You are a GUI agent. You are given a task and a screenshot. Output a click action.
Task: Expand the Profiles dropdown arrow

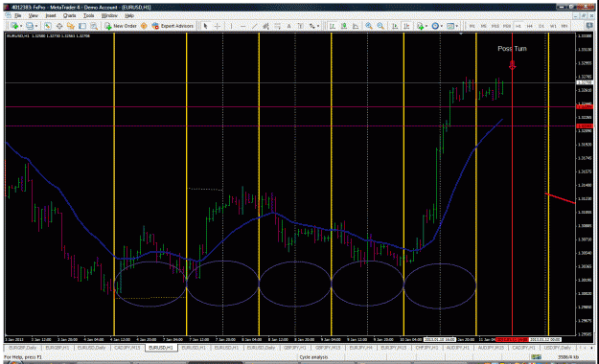36,26
